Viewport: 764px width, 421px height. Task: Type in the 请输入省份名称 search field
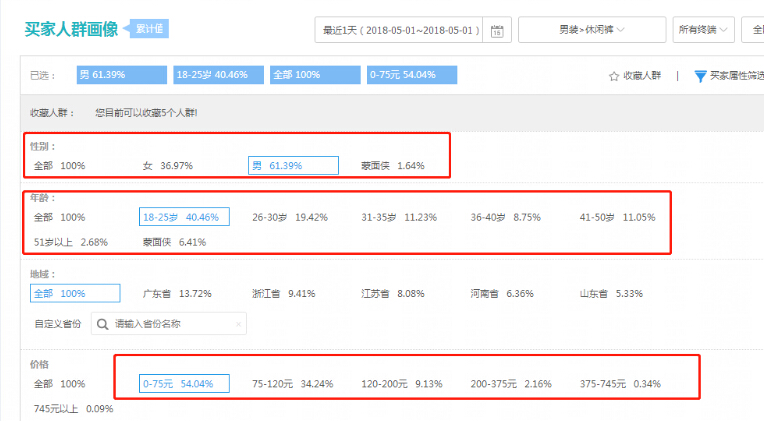172,324
